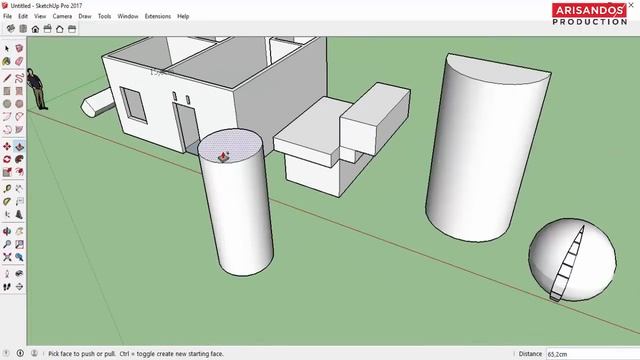Click the credits info icon in status bar

tap(20, 353)
